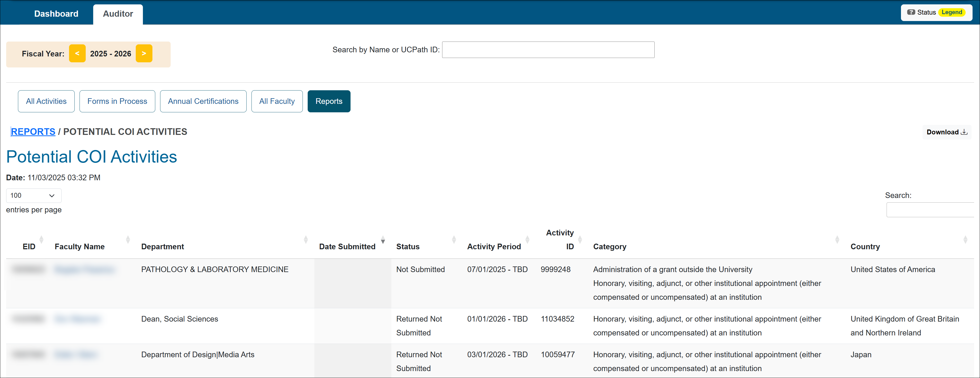Image resolution: width=980 pixels, height=378 pixels.
Task: Open the entries per page dropdown
Action: [33, 195]
